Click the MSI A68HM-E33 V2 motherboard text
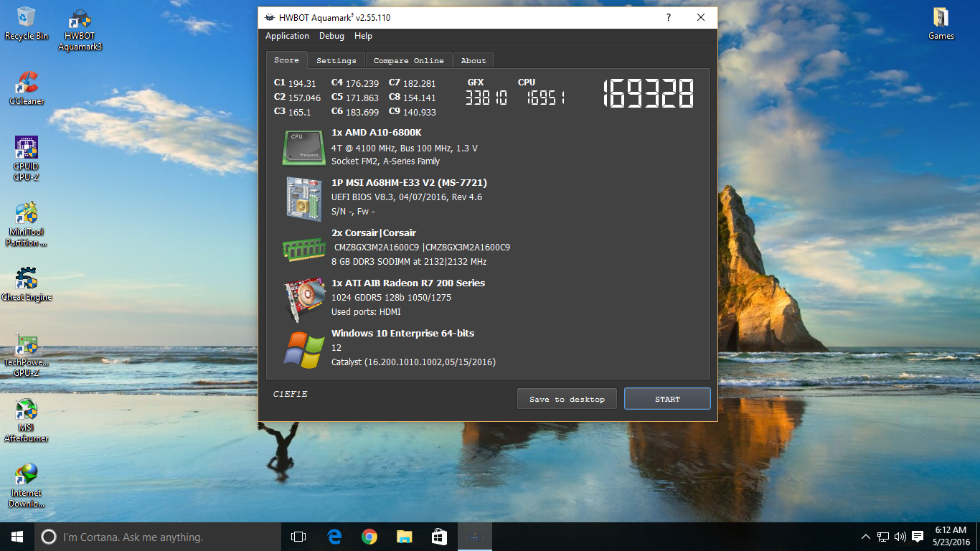 [409, 183]
